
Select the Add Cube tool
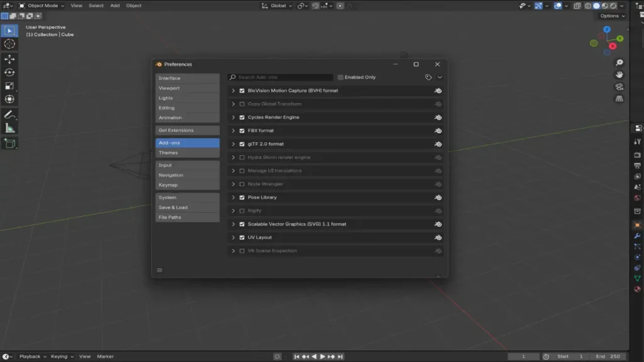point(9,144)
